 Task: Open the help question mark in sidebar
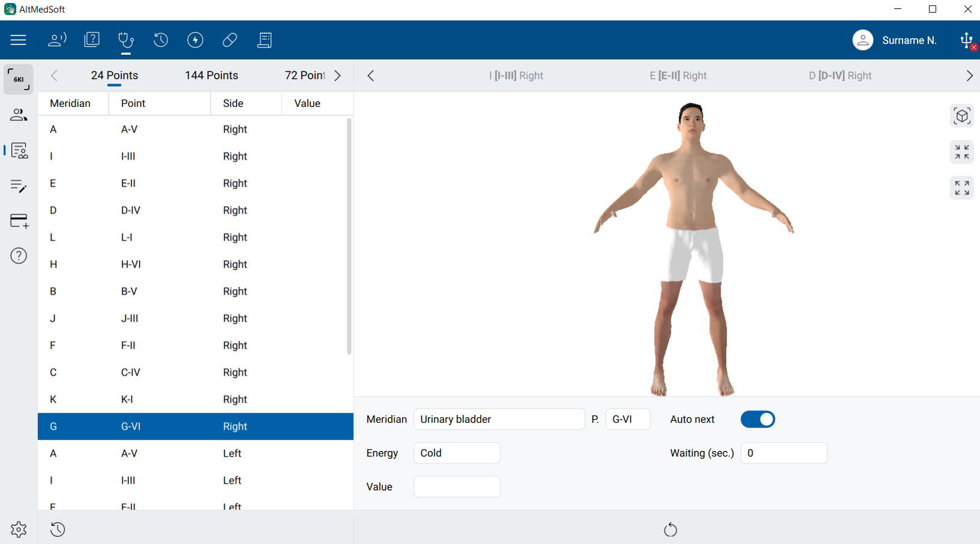click(x=19, y=256)
